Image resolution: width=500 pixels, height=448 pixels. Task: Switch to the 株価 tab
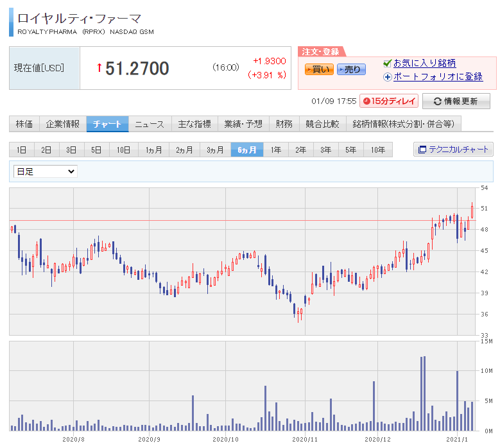[x=24, y=124]
